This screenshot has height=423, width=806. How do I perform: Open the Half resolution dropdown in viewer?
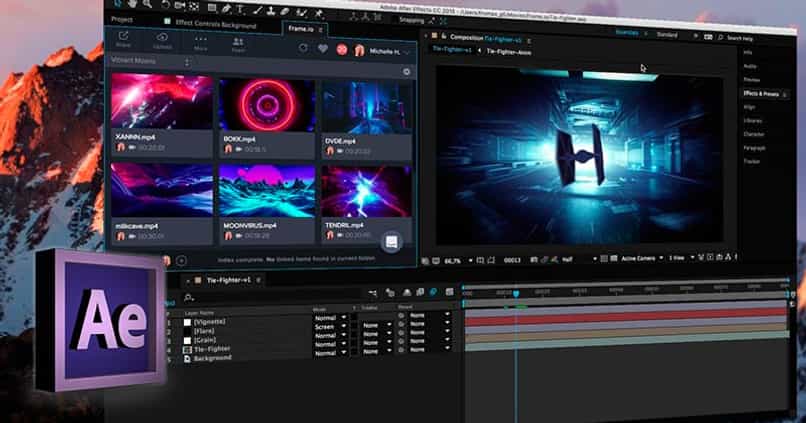coord(579,260)
